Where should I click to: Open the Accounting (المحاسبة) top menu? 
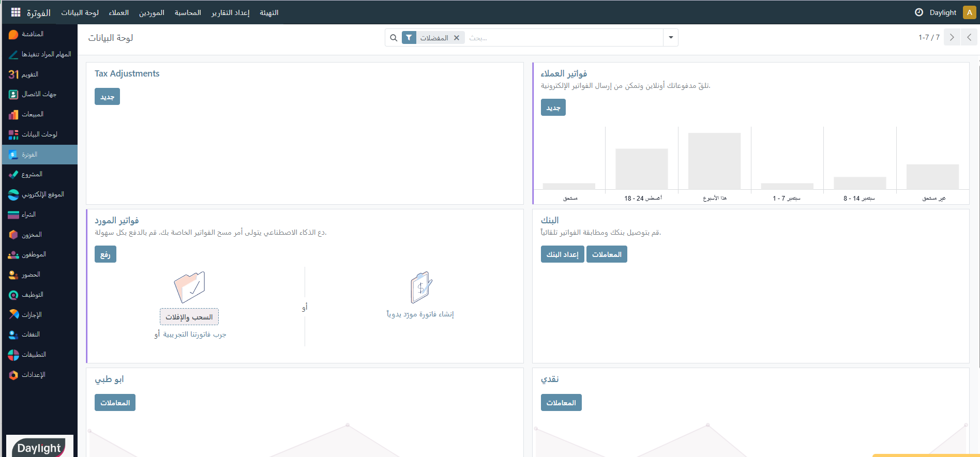pos(188,12)
